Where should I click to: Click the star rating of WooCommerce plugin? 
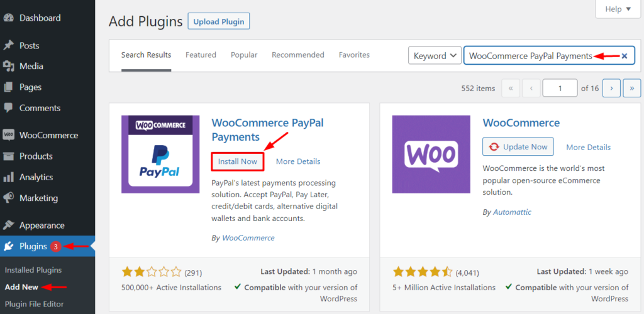[423, 272]
